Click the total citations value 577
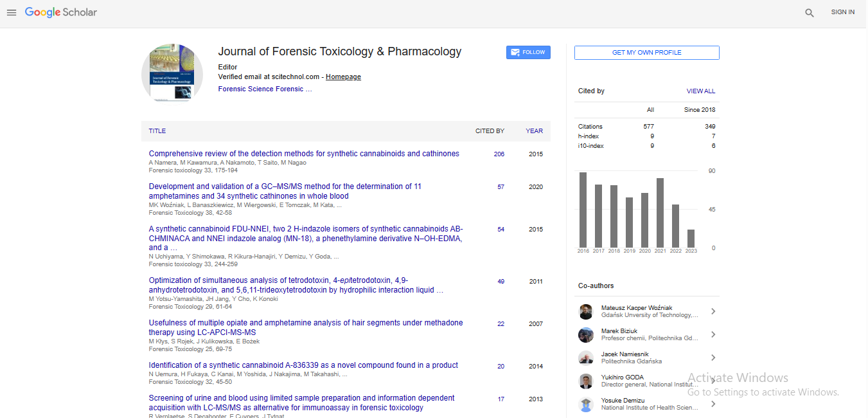 pos(648,127)
